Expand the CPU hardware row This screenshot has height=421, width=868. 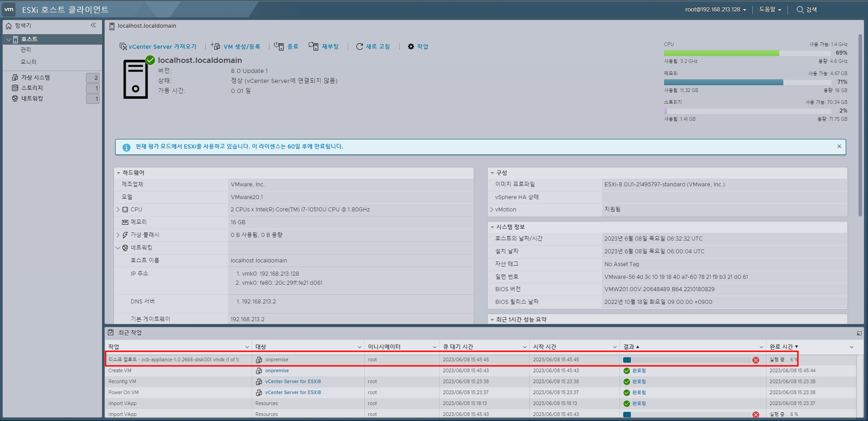[118, 210]
